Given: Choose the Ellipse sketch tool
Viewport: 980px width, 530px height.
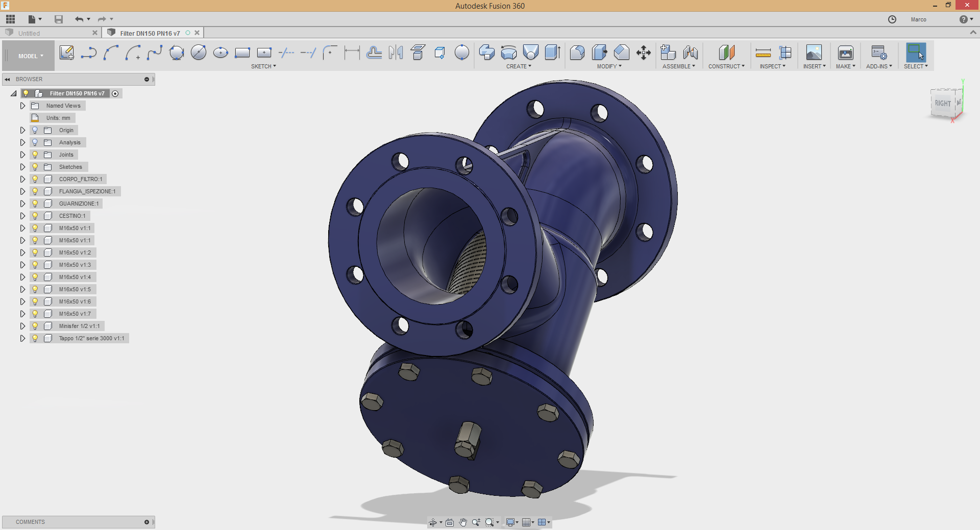Looking at the screenshot, I should [x=220, y=53].
